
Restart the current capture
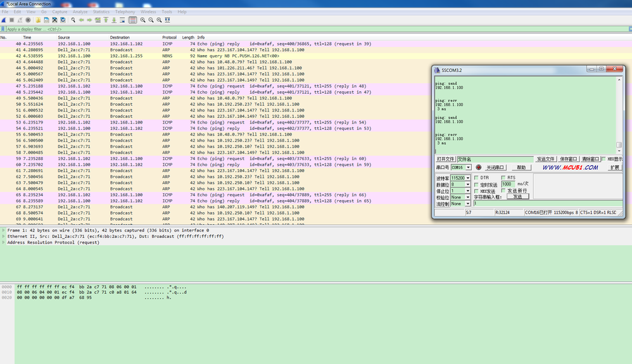click(x=20, y=20)
